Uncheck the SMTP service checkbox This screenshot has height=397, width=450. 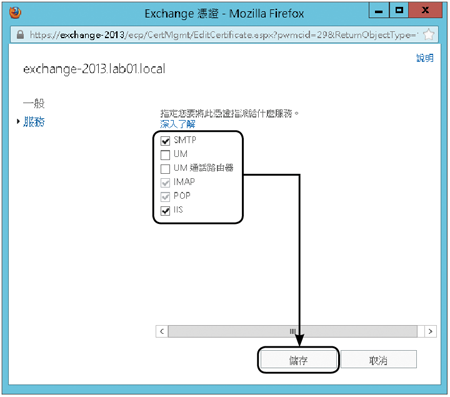pos(165,141)
